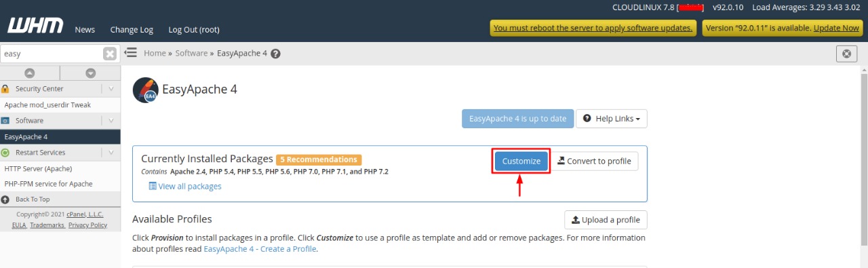Collapse the Restart Services section chevron
The image size is (868, 268).
[x=111, y=153]
